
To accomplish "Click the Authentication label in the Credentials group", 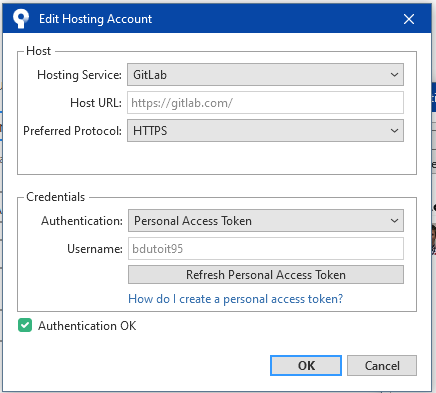I will pos(82,221).
